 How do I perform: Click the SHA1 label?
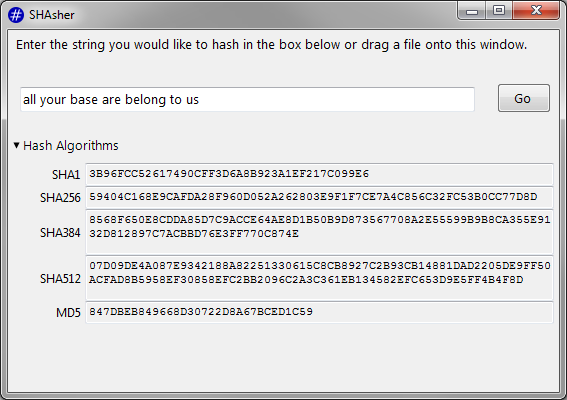click(66, 175)
